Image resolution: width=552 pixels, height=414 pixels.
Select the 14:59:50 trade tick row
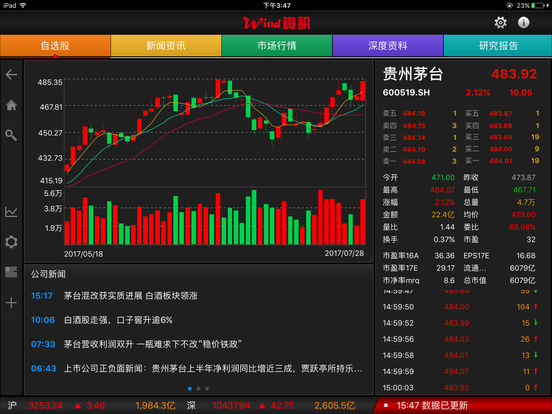(x=460, y=307)
